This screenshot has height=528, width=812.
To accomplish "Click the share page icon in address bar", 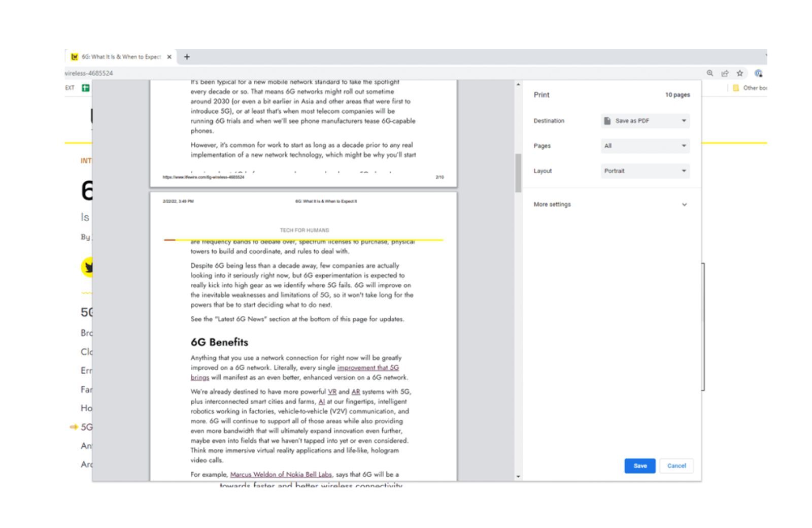I will pos(725,73).
